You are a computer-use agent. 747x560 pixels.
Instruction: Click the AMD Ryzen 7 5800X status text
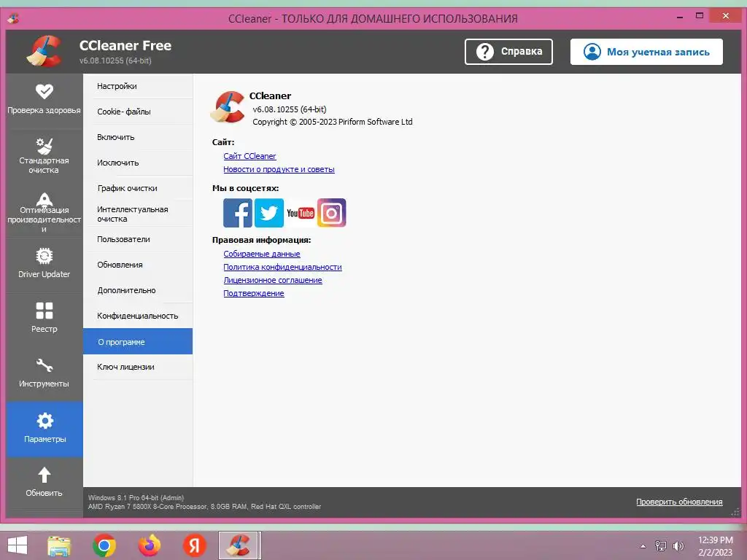[x=204, y=507]
